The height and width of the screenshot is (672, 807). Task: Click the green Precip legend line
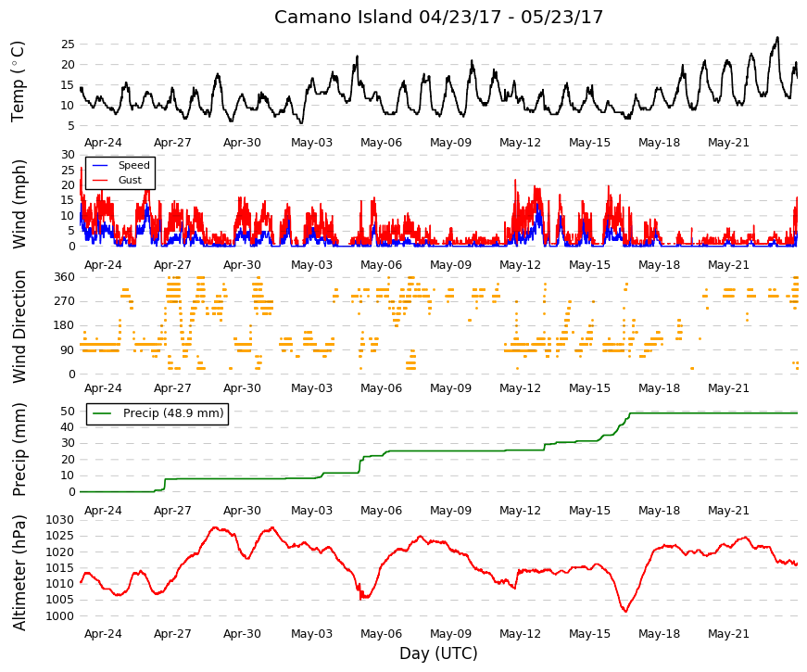102,413
